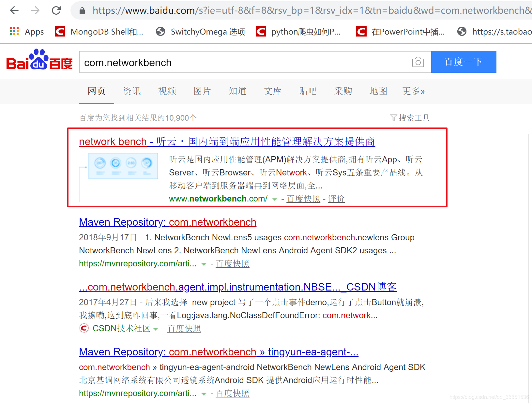Expand the 更多» tab options

pos(414,91)
